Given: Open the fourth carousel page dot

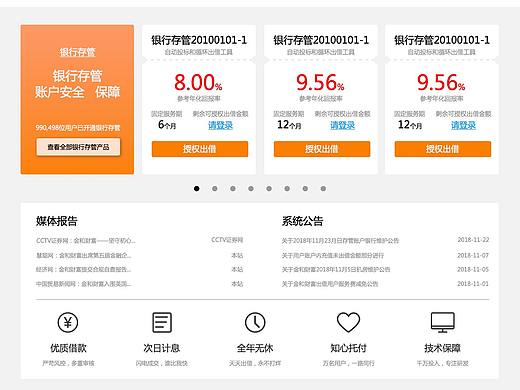Looking at the screenshot, I should pyautogui.click(x=251, y=189).
